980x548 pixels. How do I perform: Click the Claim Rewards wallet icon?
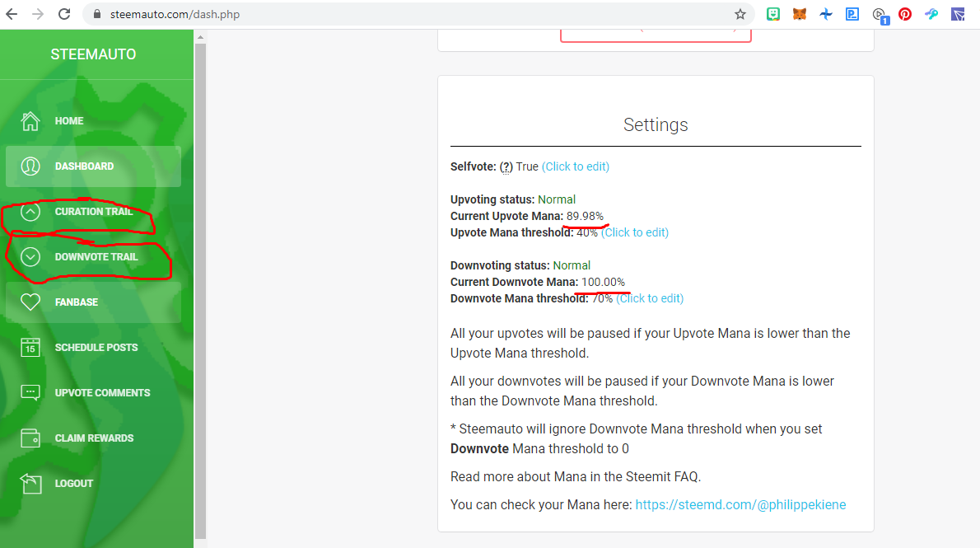pyautogui.click(x=30, y=438)
